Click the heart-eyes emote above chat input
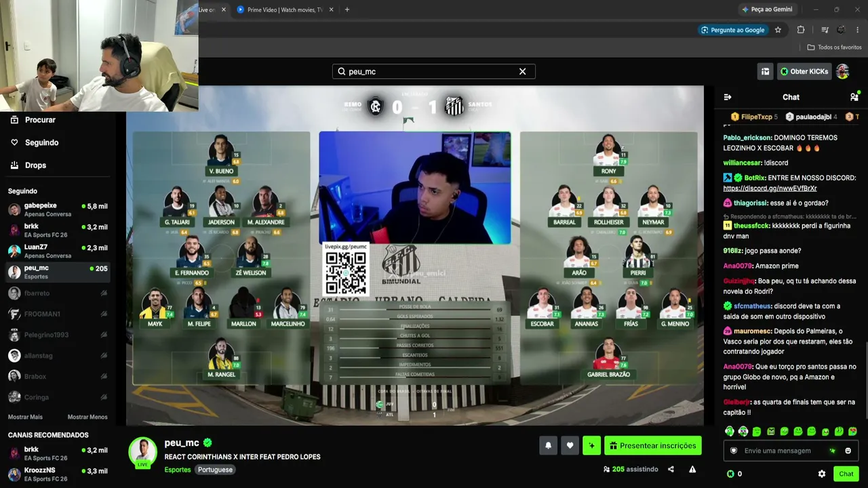Screen dimensions: 868x488 point(852,431)
